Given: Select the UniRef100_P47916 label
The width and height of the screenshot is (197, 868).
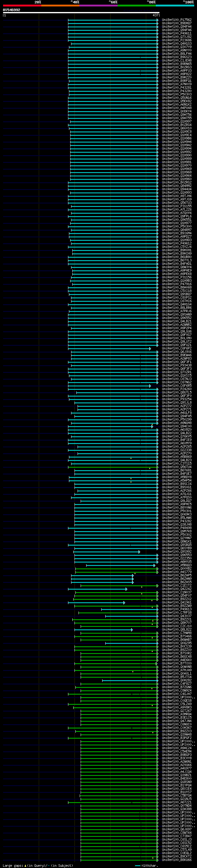Looking at the screenshot, I should (x=176, y=284).
